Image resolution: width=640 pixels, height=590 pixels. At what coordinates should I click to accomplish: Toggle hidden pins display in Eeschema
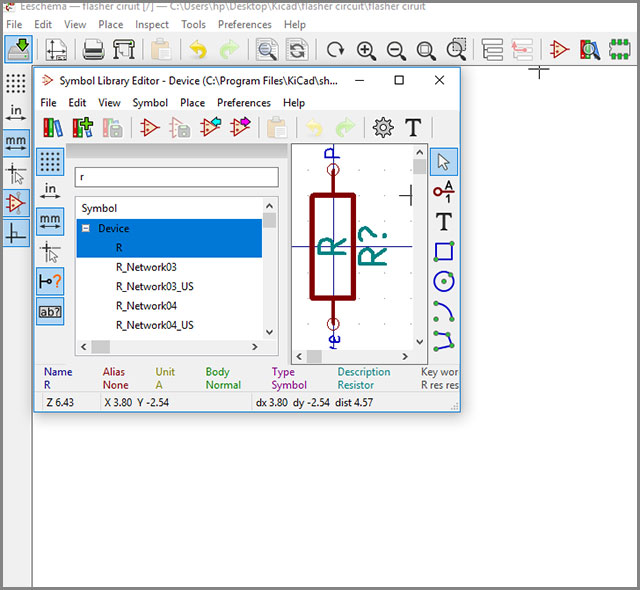16,203
